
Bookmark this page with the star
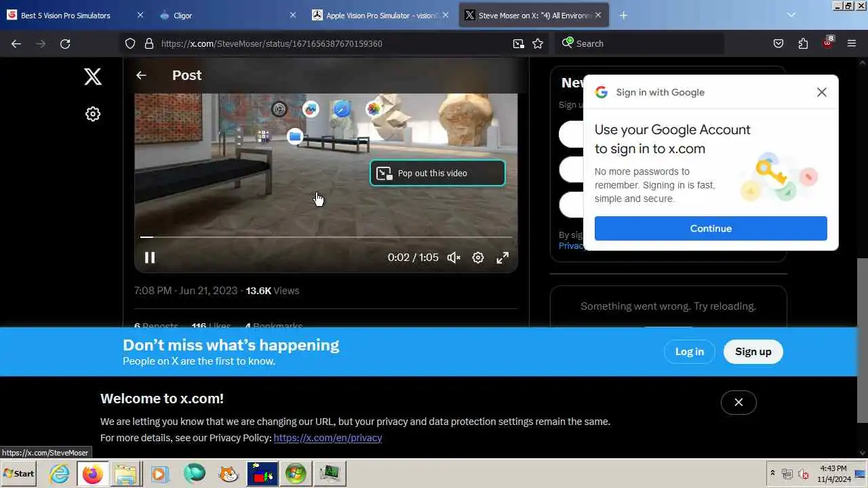538,43
